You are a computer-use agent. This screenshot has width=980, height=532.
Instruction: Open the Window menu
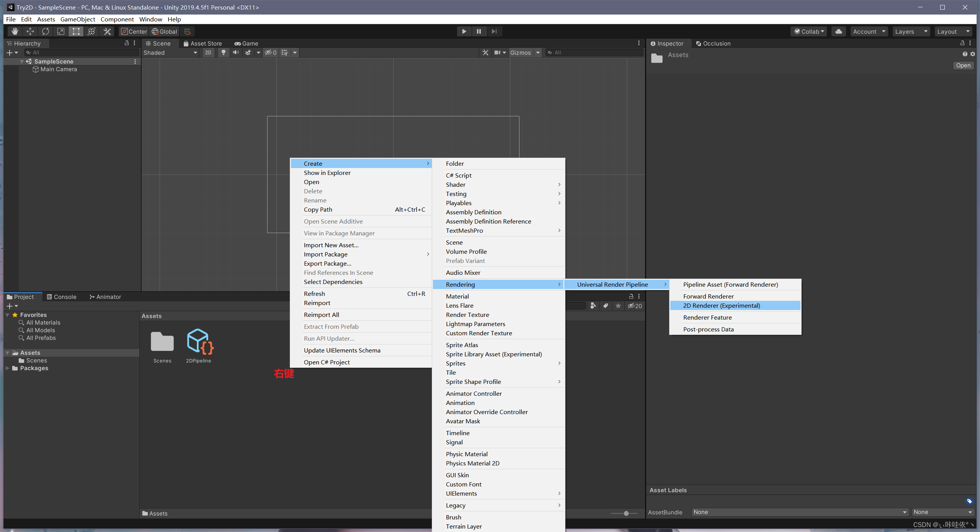point(150,19)
